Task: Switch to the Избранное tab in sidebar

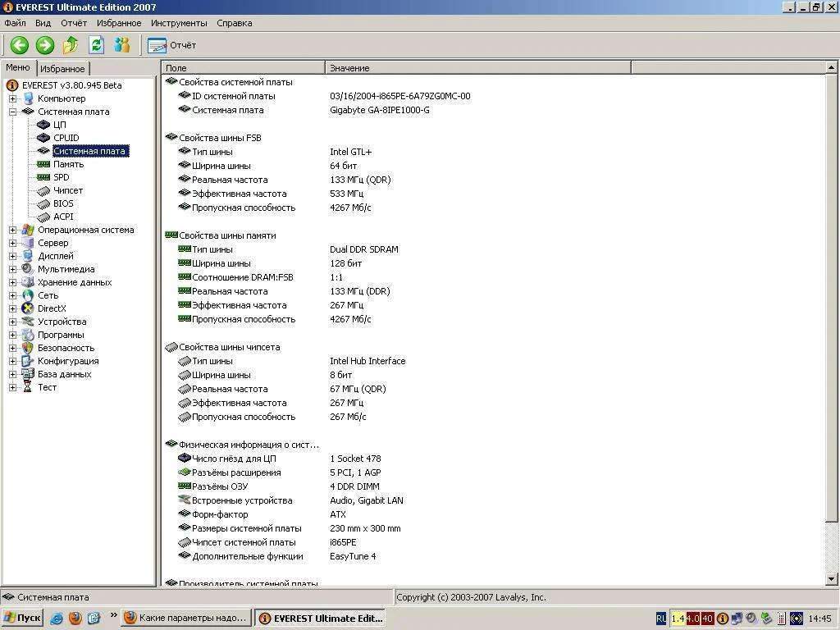Action: coord(62,69)
